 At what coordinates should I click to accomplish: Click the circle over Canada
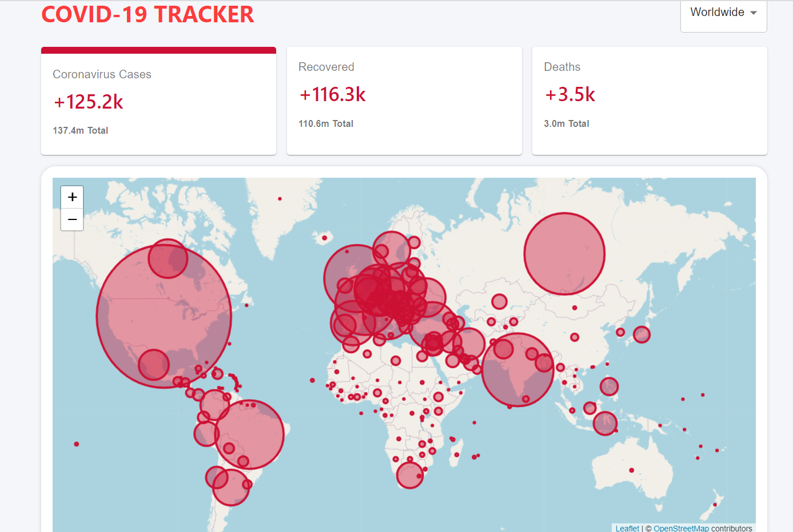(168, 258)
